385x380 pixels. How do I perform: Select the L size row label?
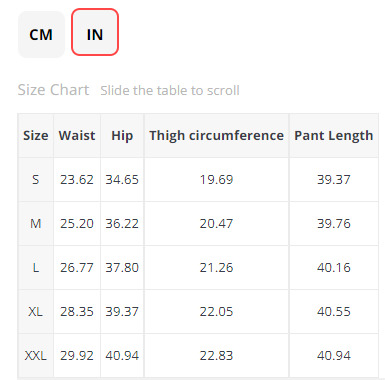click(36, 268)
